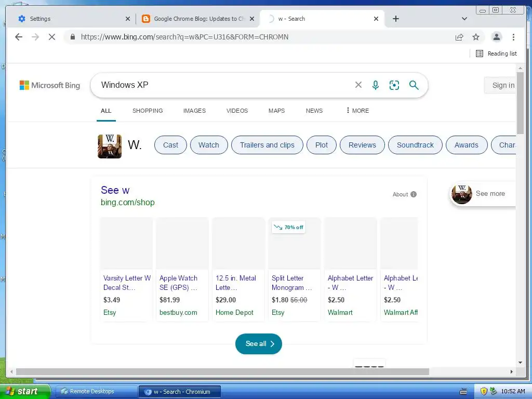
Task: Select the VIDEOS tab
Action: pos(237,111)
